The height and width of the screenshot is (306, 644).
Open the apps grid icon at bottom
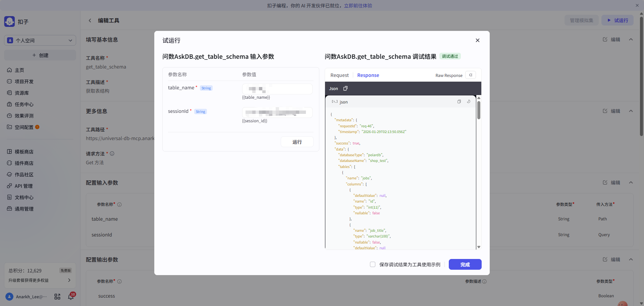click(x=57, y=297)
